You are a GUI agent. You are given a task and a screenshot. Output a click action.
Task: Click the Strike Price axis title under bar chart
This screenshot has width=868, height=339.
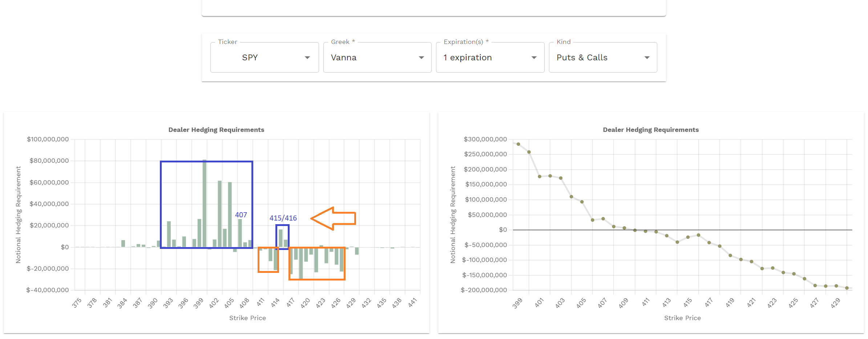tap(247, 318)
